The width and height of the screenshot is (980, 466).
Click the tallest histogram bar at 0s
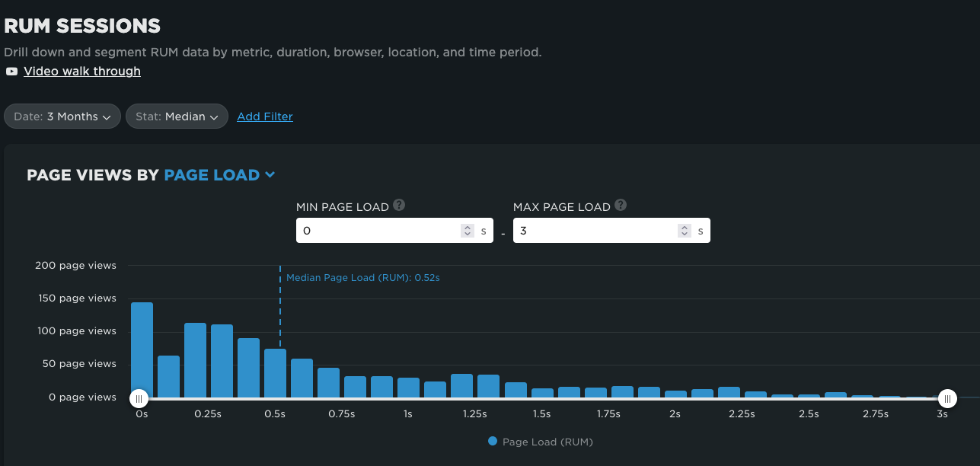coord(142,350)
